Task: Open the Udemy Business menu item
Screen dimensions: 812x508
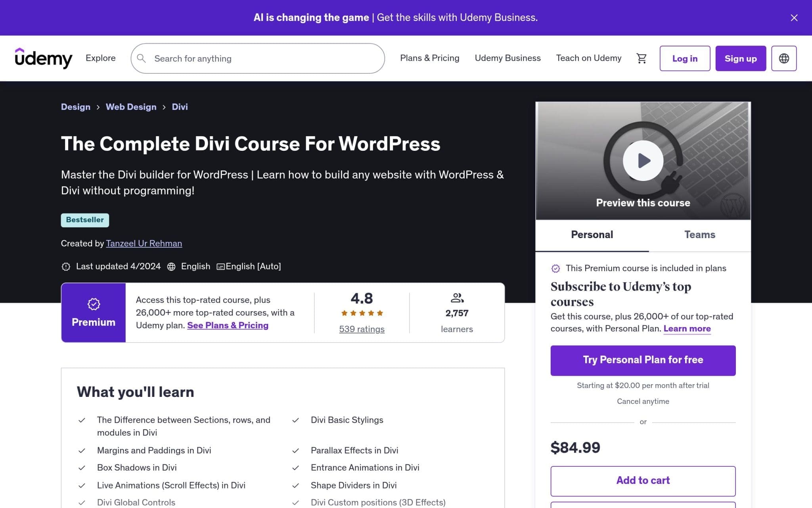Action: (x=507, y=58)
